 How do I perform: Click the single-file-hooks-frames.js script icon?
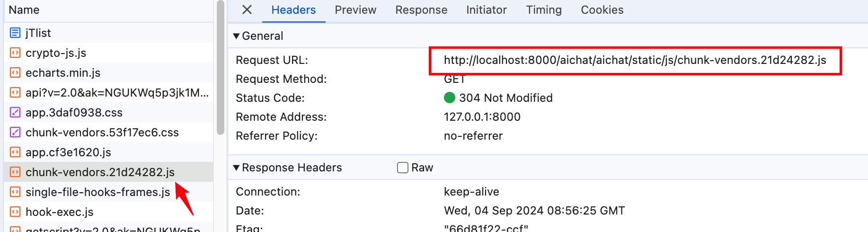tap(15, 192)
